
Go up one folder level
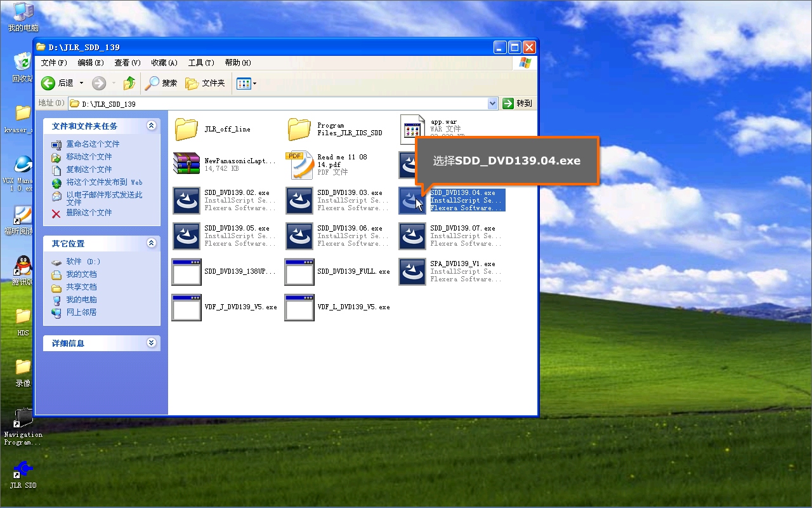(129, 83)
